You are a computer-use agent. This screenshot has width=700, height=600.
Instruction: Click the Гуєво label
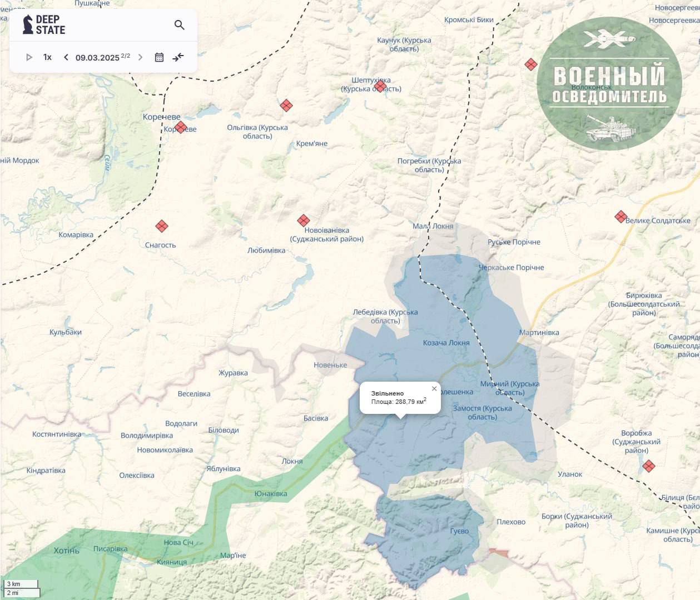(459, 531)
